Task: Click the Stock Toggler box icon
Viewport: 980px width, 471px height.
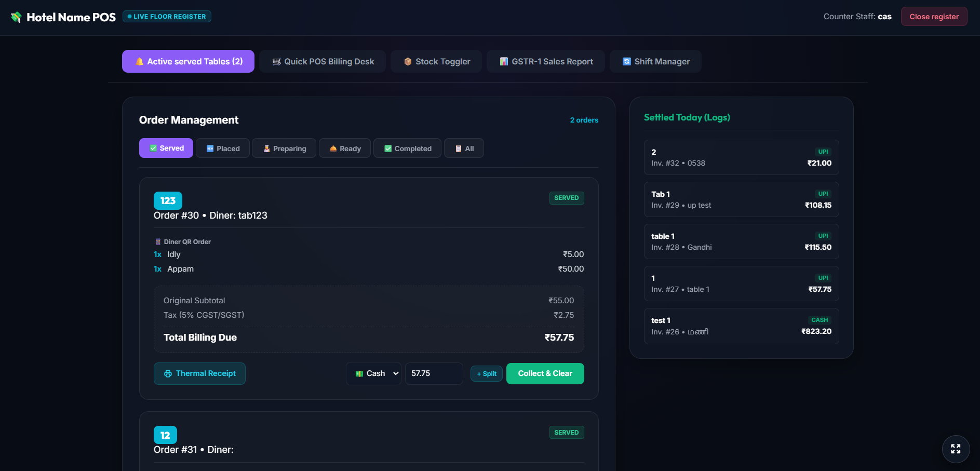Action: 408,62
